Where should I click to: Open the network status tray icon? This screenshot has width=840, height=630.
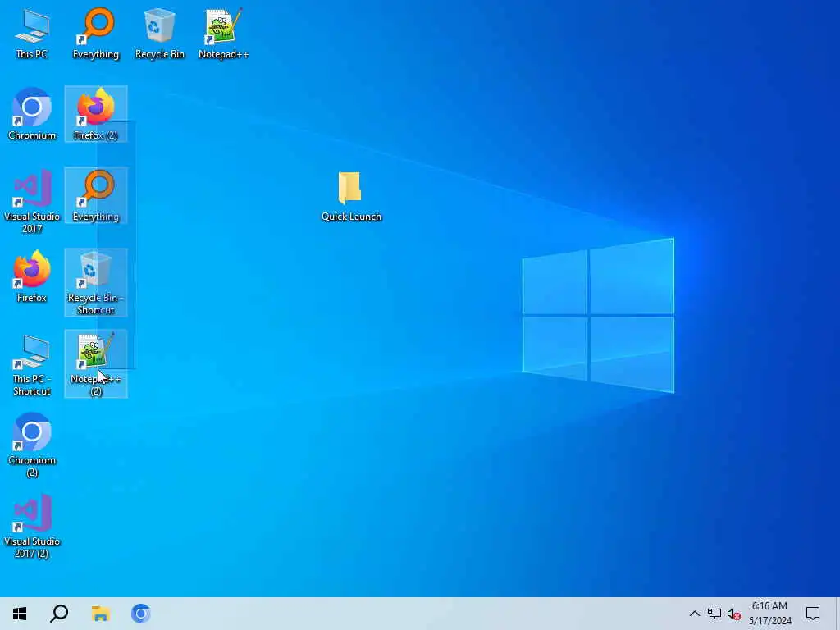click(x=714, y=614)
